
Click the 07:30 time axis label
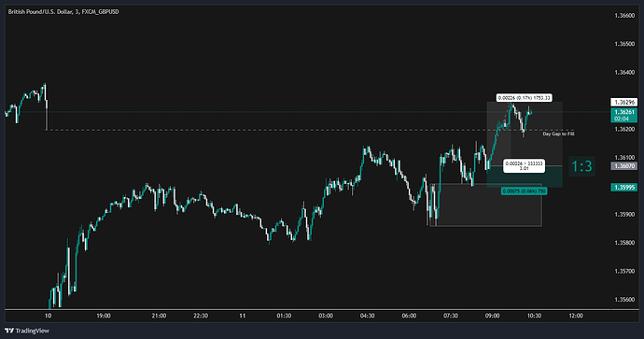pos(451,316)
